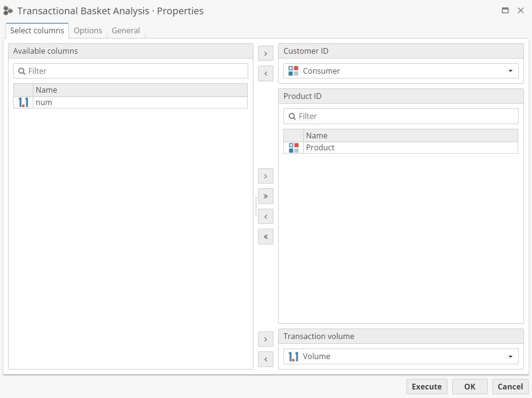
Task: Cancel the properties dialog
Action: (510, 387)
